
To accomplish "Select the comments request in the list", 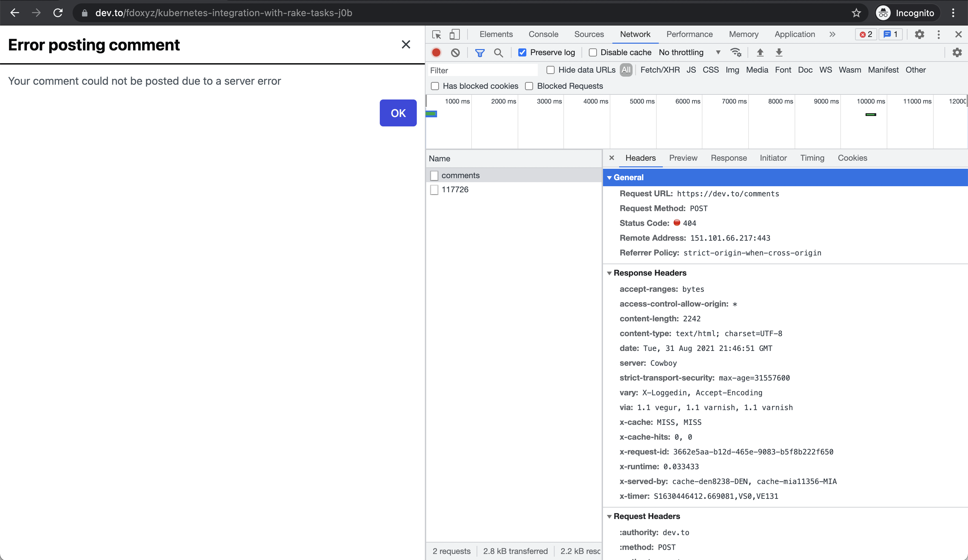I will point(460,175).
